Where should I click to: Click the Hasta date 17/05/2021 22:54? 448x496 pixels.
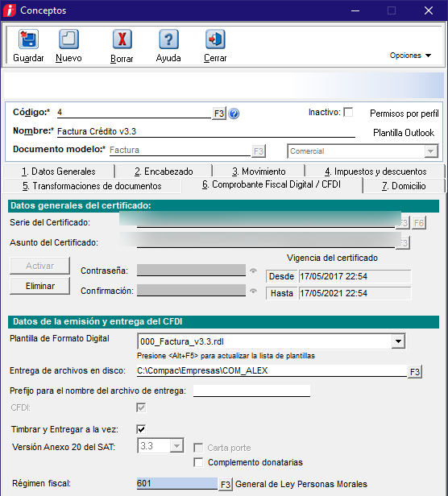click(355, 293)
